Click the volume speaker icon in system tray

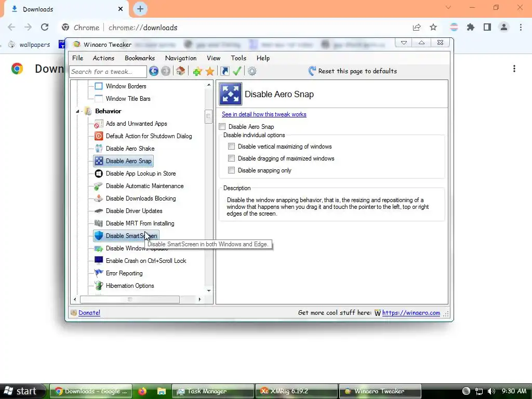click(x=491, y=391)
